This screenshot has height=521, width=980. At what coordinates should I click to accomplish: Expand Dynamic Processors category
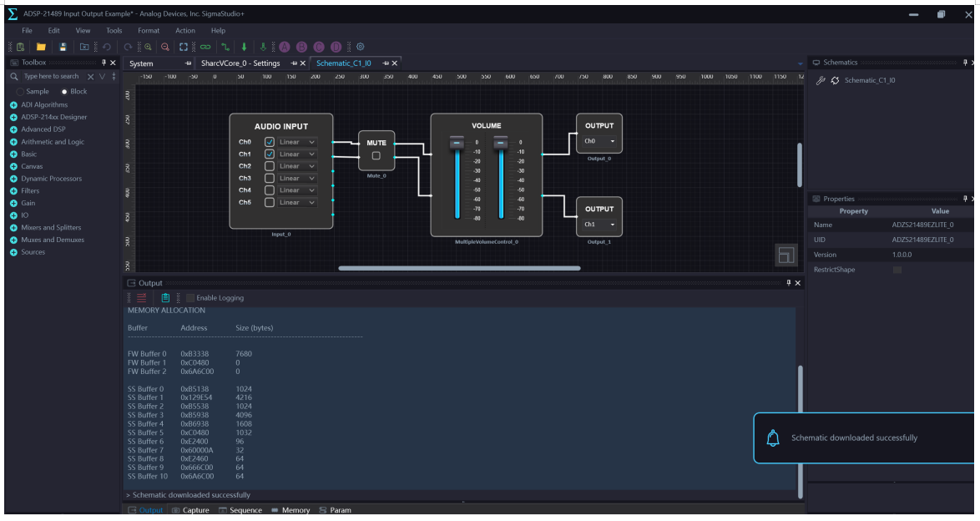13,179
